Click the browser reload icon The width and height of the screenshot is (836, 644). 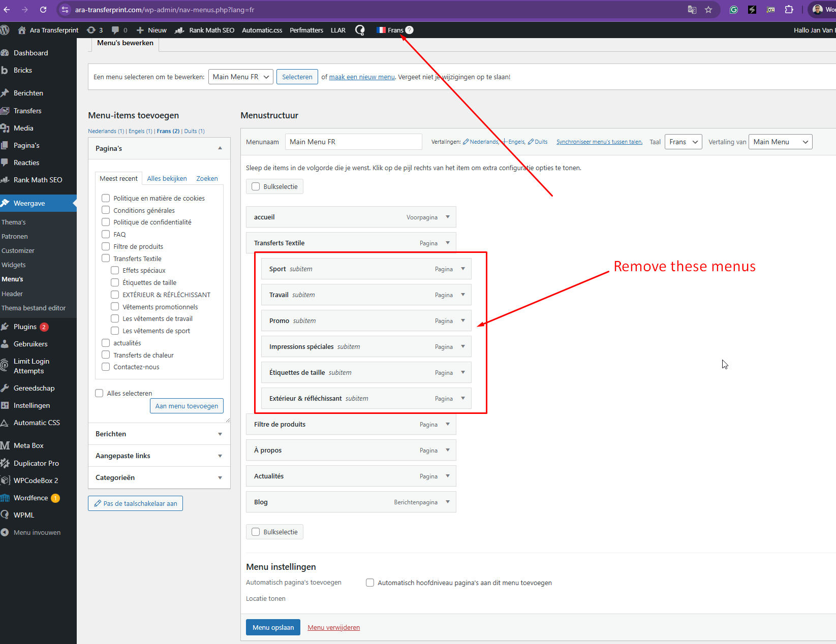click(43, 10)
